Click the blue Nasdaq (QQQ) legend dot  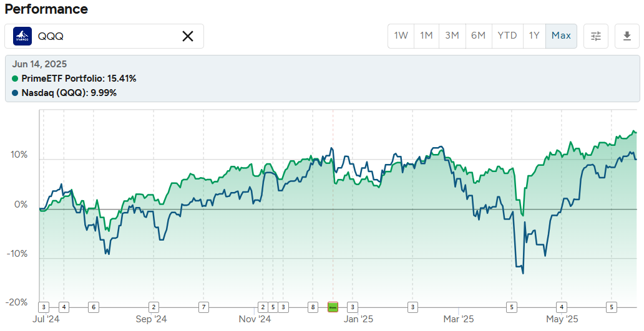coord(15,93)
